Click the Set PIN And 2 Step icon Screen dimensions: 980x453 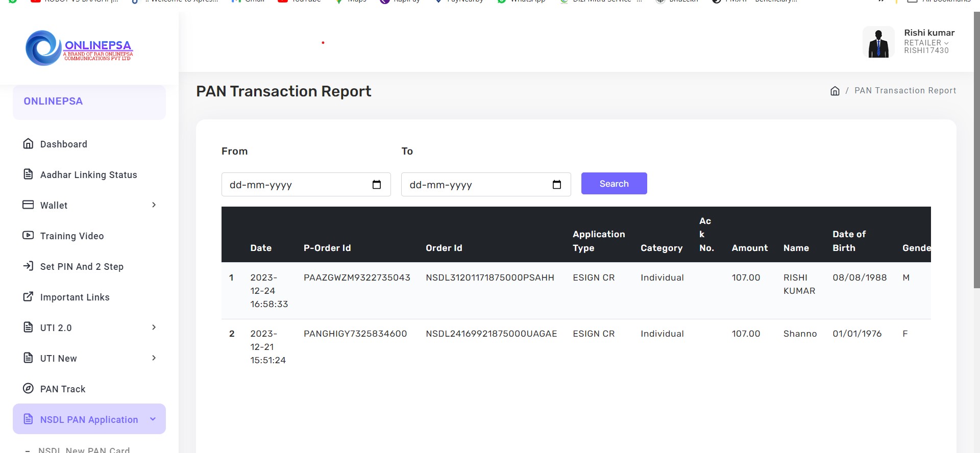[x=28, y=266]
